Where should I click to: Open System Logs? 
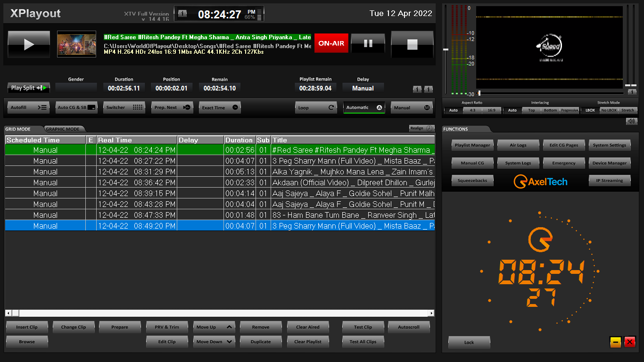(x=518, y=163)
